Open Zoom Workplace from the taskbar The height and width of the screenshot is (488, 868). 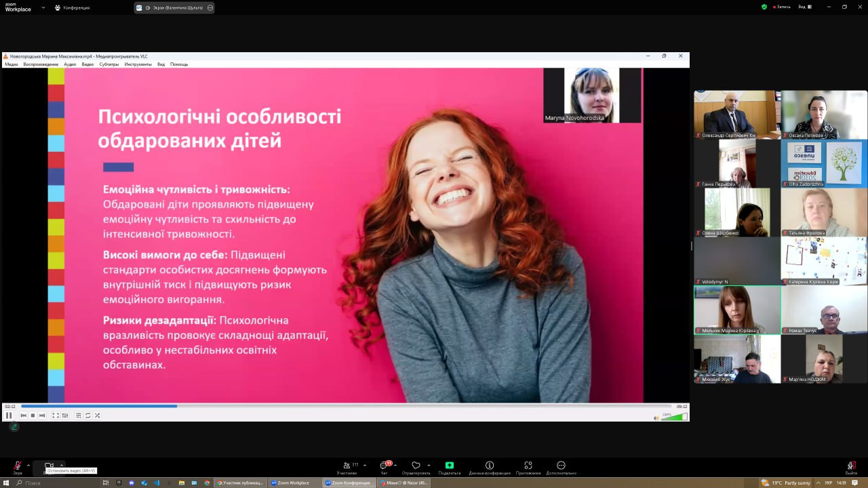click(x=291, y=483)
